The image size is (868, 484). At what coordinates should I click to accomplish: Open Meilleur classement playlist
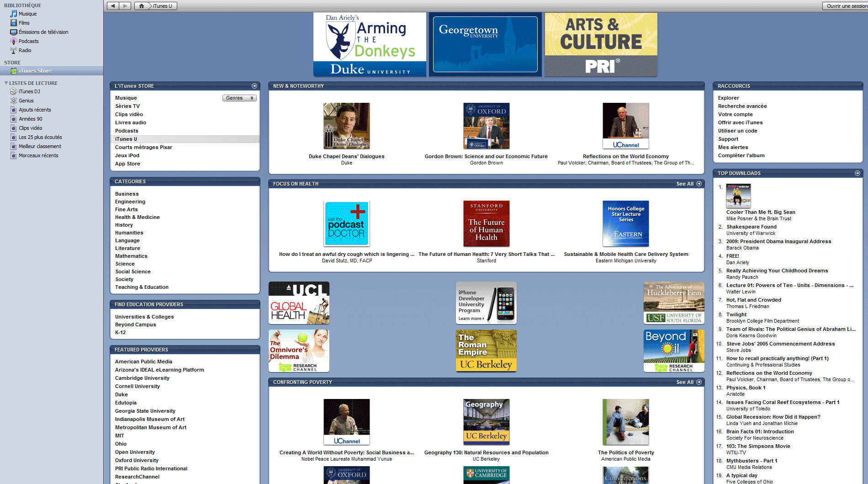pyautogui.click(x=40, y=146)
